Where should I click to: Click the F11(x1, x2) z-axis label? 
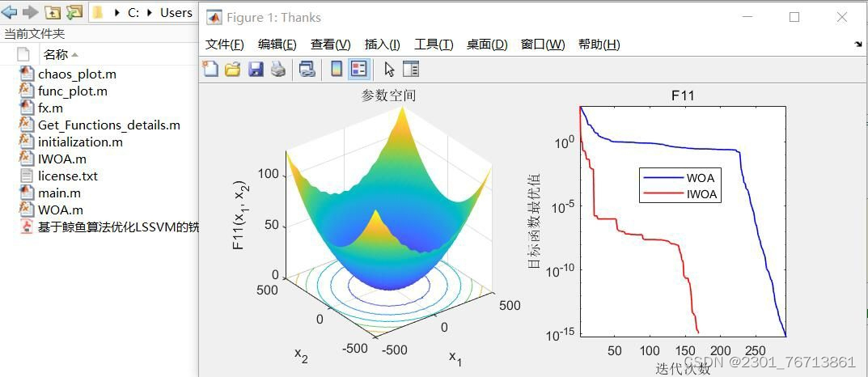239,215
